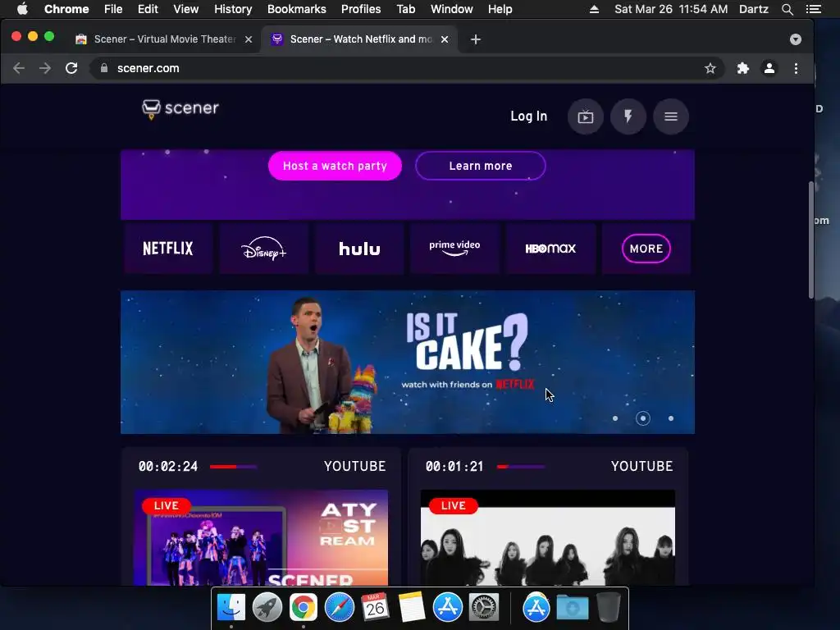Open Downloads folder in the Dock

(x=572, y=608)
